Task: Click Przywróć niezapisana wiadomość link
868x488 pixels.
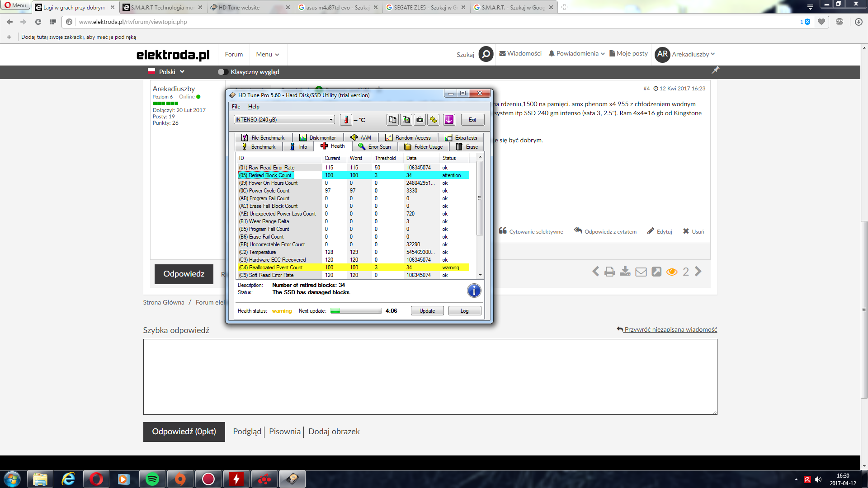Action: coord(667,329)
